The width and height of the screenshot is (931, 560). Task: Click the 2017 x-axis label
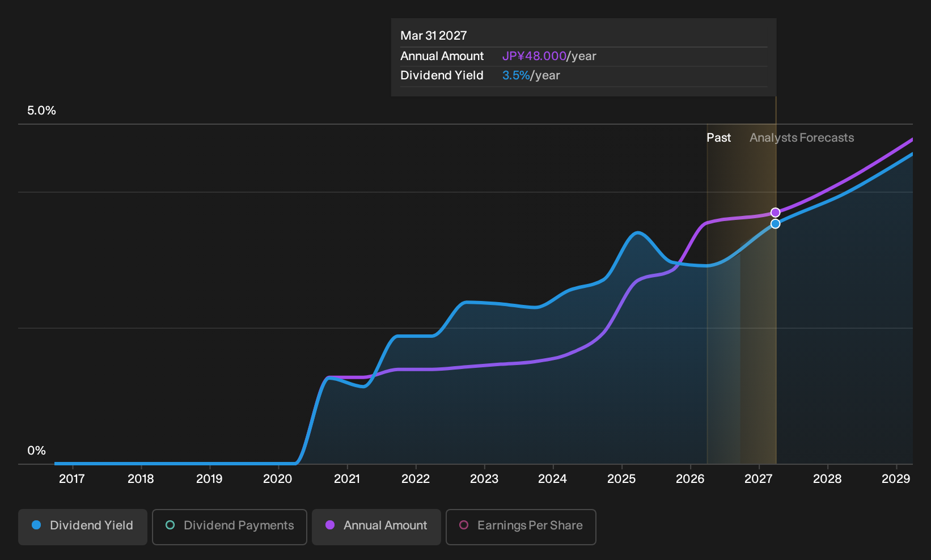(x=72, y=479)
